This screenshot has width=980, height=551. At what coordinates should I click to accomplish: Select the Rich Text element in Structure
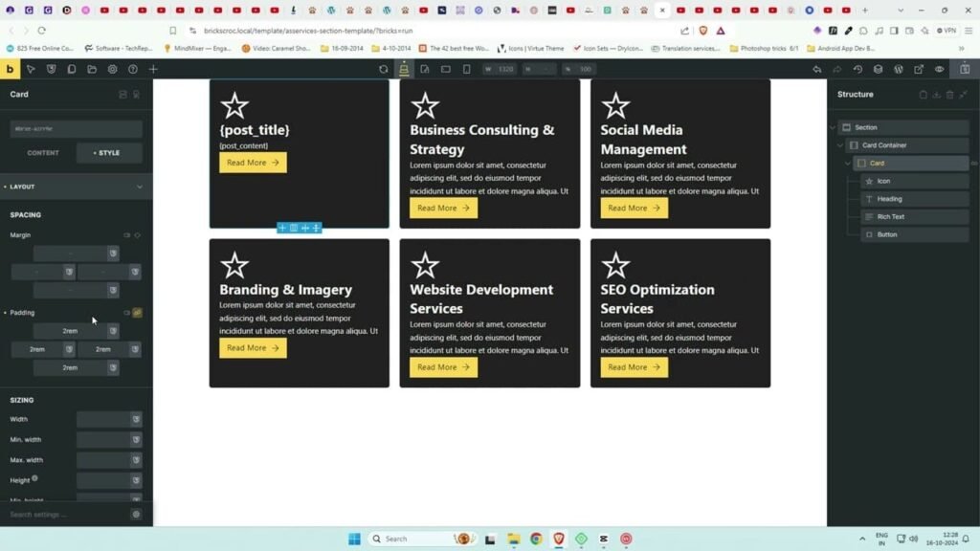point(890,217)
